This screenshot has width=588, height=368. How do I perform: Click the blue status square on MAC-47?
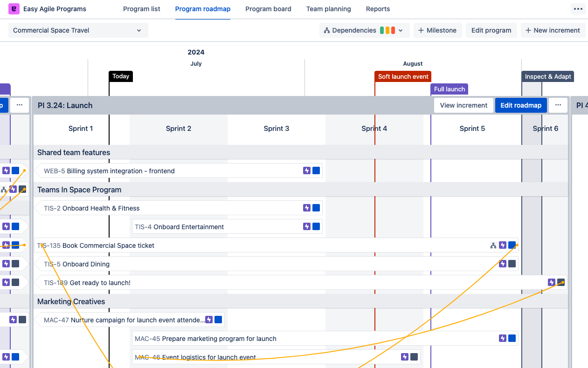[218, 320]
